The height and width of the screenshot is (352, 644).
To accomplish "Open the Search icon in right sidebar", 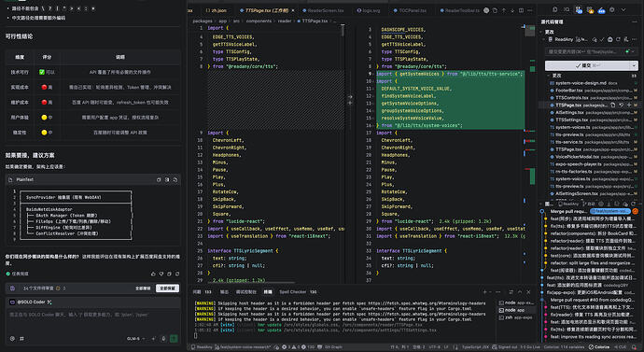I will coord(567,9).
